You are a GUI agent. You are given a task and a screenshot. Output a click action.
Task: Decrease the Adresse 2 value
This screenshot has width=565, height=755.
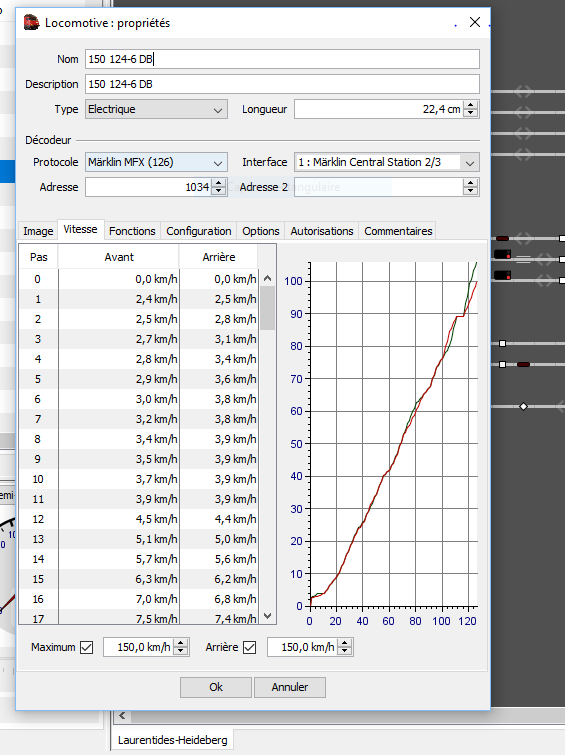471,192
